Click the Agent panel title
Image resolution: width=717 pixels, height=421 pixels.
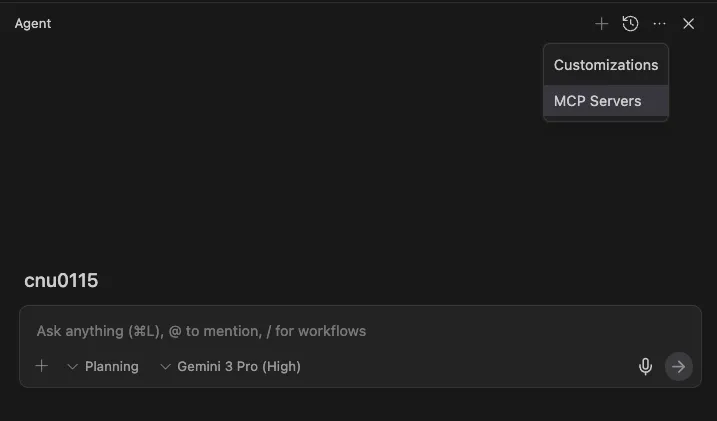pyautogui.click(x=33, y=24)
